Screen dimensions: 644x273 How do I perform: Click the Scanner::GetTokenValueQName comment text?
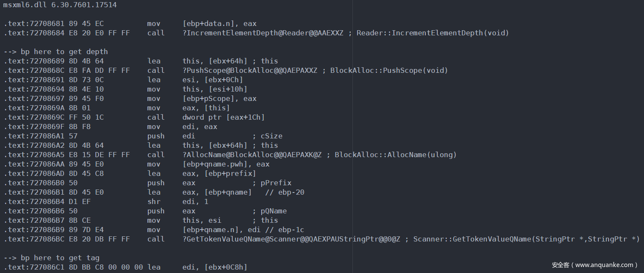[525, 239]
